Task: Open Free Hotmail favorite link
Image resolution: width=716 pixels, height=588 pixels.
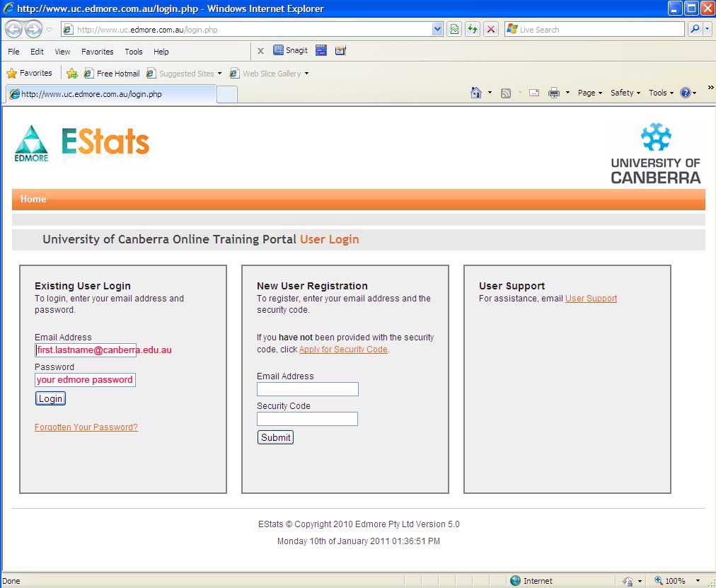Action: click(x=112, y=74)
